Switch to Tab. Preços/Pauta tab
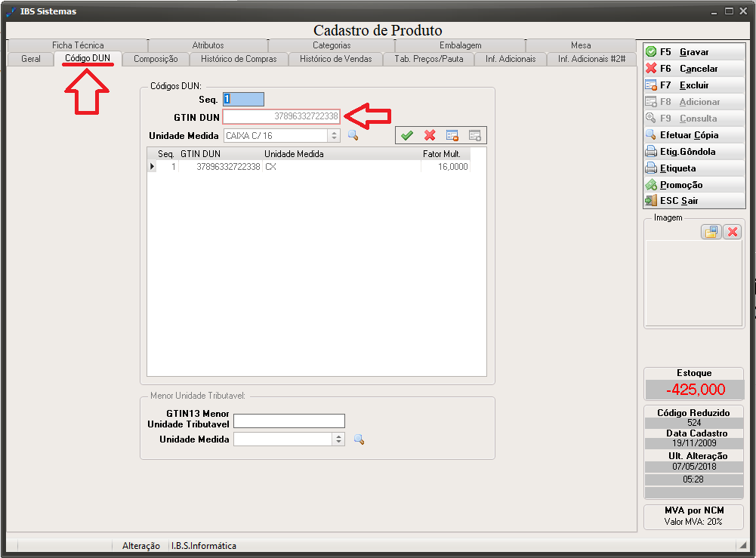This screenshot has width=756, height=558. click(x=429, y=59)
